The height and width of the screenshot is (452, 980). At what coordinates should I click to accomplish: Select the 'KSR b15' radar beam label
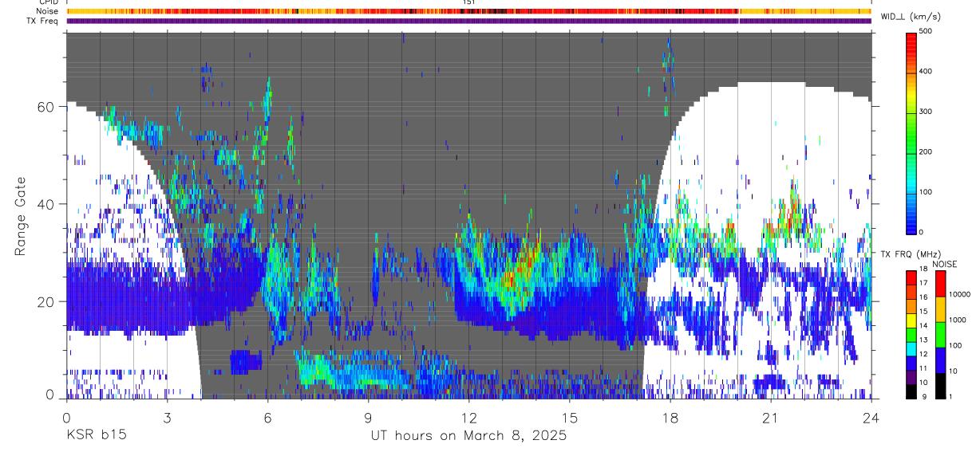click(x=96, y=436)
